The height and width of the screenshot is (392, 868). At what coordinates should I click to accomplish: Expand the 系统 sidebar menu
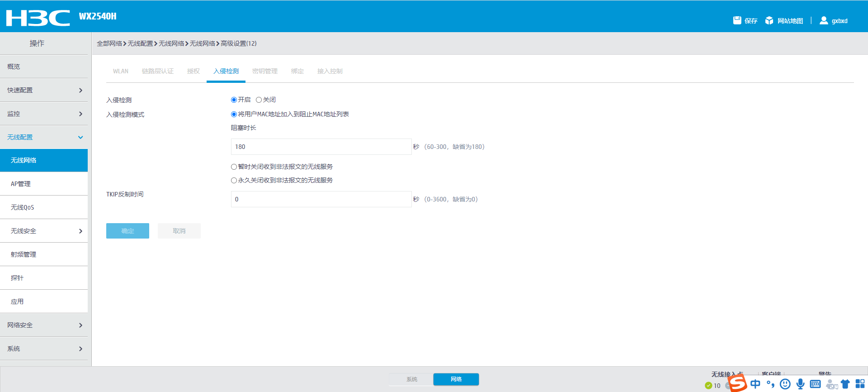click(x=44, y=349)
